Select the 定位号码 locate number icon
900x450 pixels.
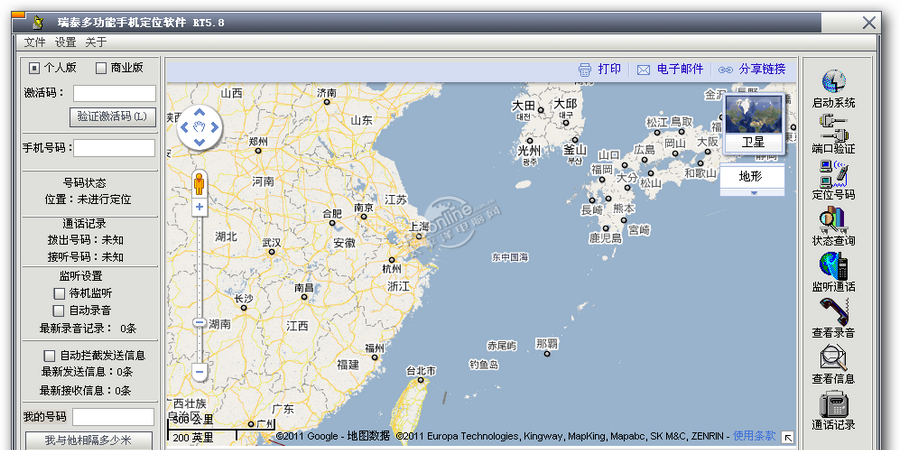click(x=833, y=174)
